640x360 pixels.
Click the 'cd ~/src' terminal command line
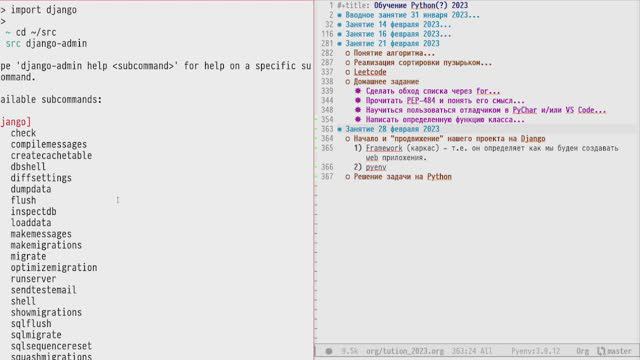click(x=36, y=32)
